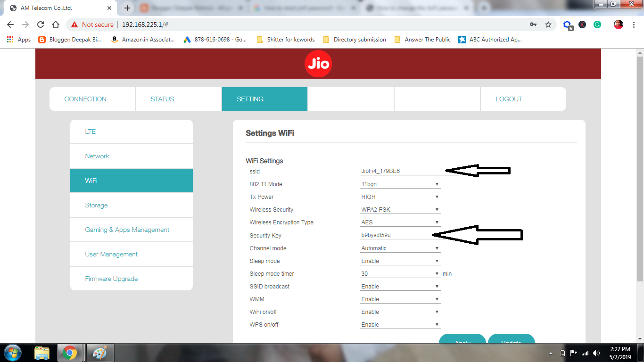
Task: Open the Channel mode dropdown
Action: [x=400, y=248]
